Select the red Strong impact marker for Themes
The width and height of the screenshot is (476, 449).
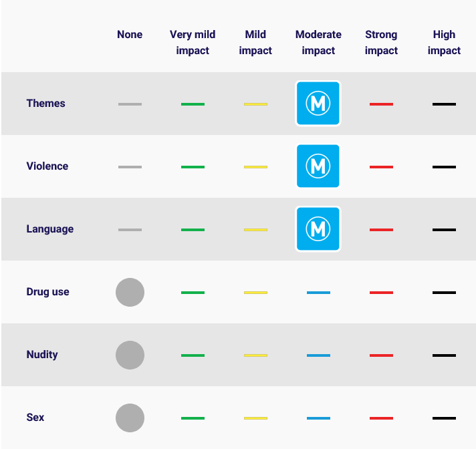pyautogui.click(x=381, y=104)
